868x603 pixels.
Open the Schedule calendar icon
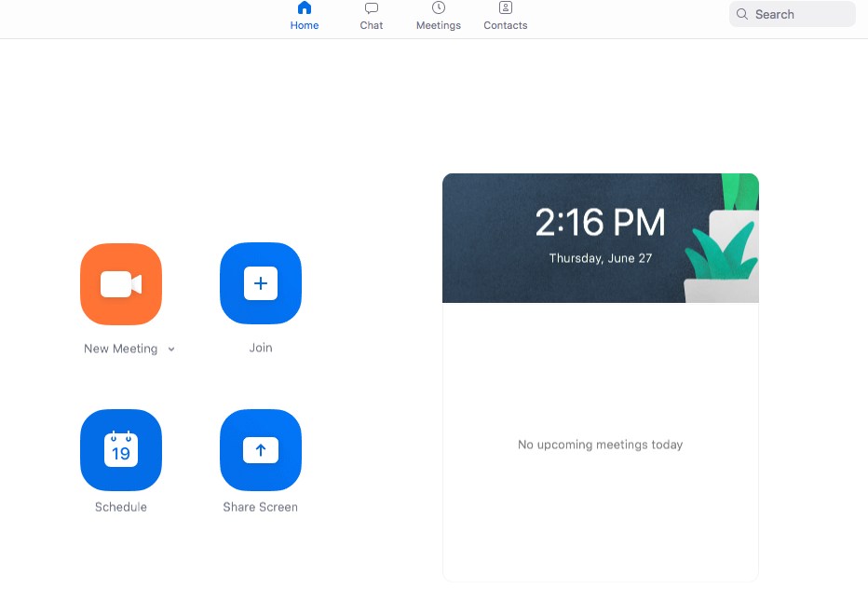[x=121, y=450]
